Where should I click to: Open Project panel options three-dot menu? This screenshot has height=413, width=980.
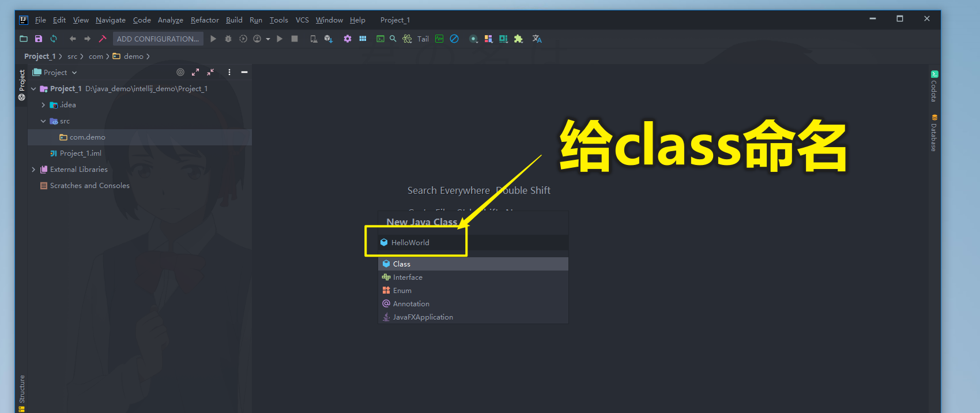[x=229, y=72]
